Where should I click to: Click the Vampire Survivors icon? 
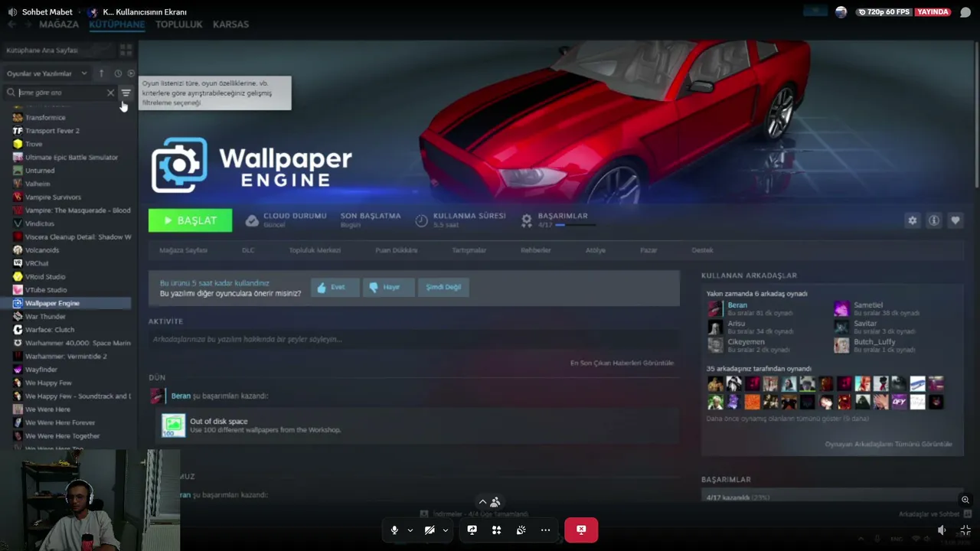pos(18,197)
